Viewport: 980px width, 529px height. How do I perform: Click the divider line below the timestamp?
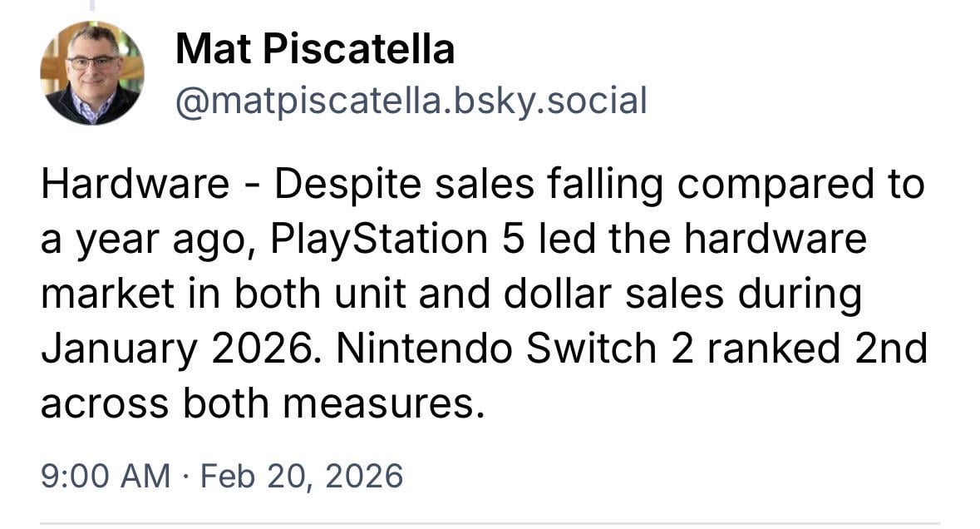click(x=490, y=523)
